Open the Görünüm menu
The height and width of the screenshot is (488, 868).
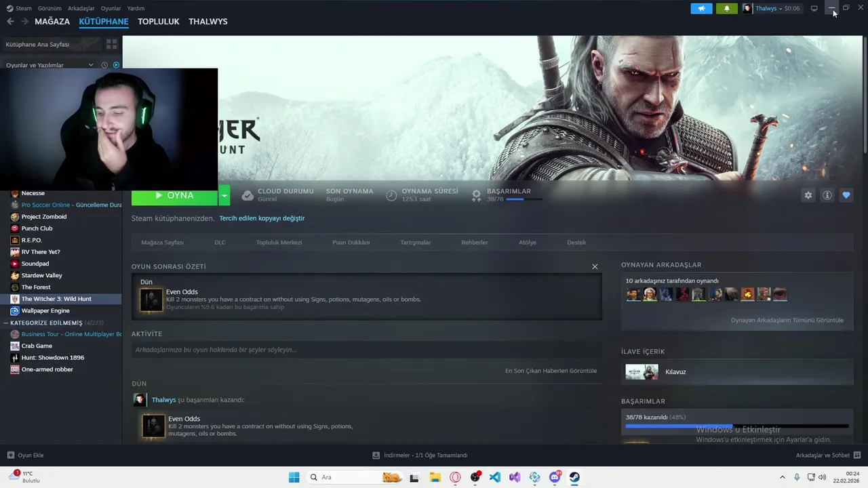(50, 8)
